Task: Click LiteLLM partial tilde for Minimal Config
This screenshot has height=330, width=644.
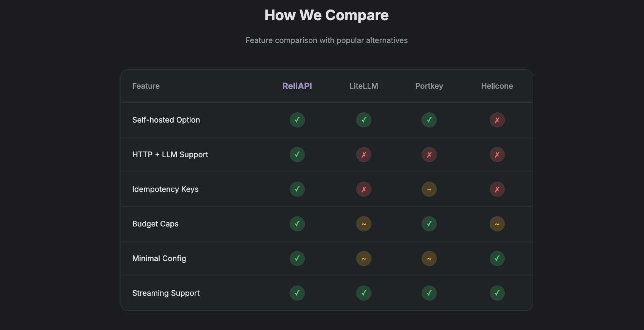Action: point(364,258)
